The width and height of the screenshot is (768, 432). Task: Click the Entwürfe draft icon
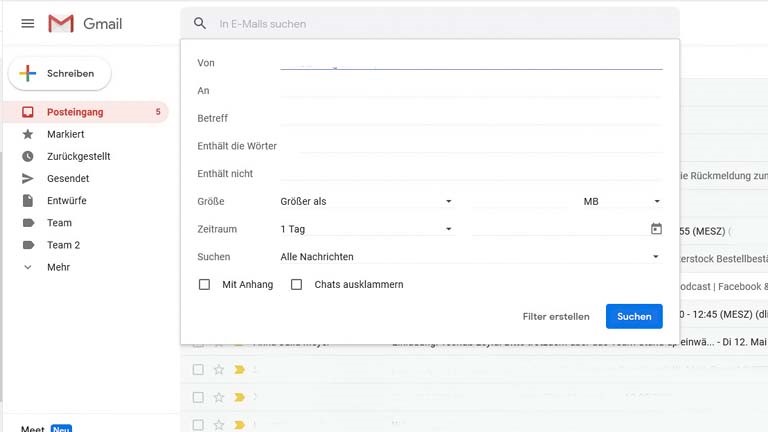28,200
